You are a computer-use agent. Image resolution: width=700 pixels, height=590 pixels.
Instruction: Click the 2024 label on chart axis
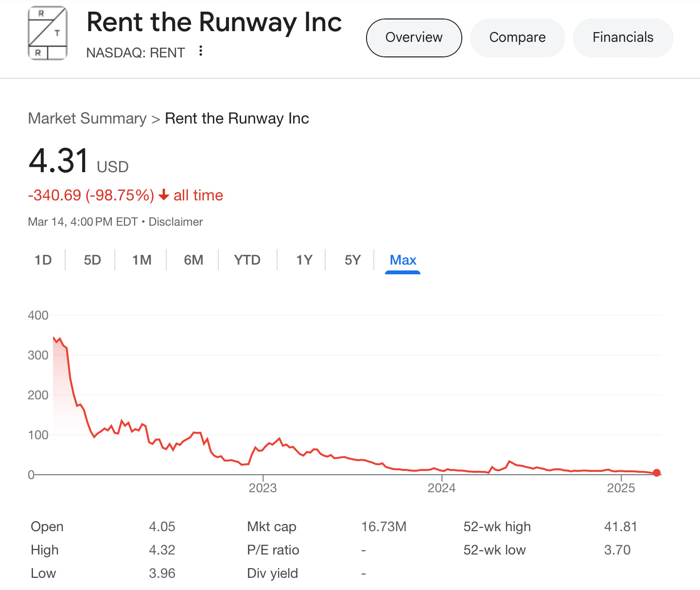click(x=441, y=488)
